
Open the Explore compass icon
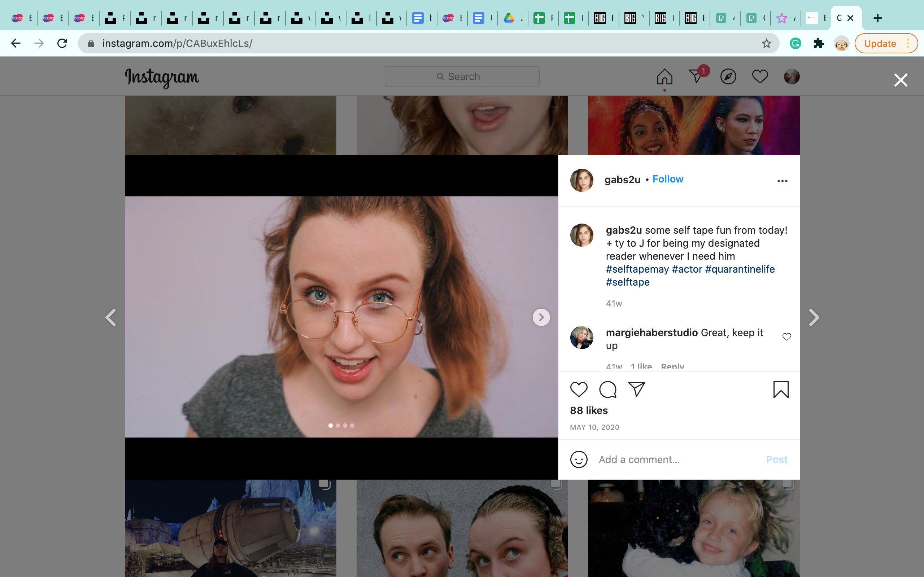(728, 77)
